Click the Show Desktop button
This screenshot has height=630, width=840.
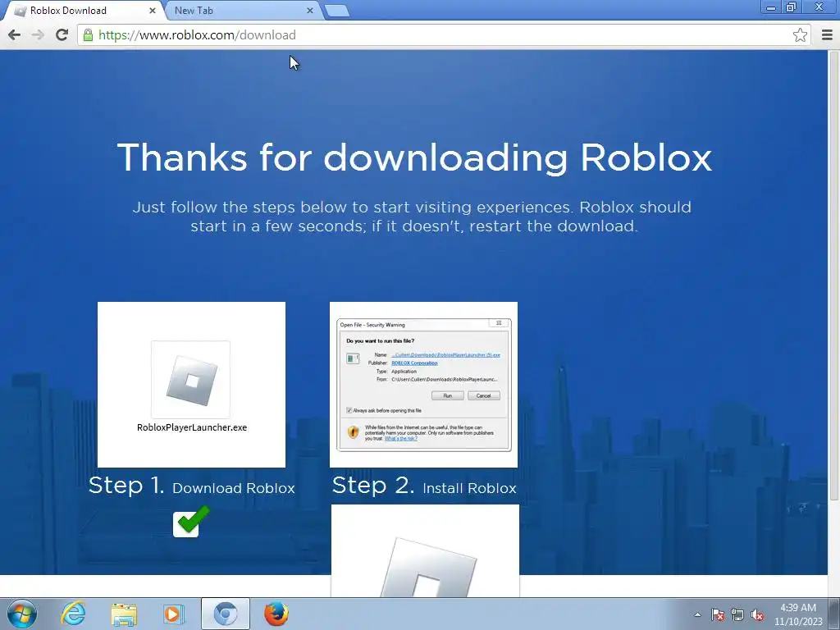pos(834,614)
